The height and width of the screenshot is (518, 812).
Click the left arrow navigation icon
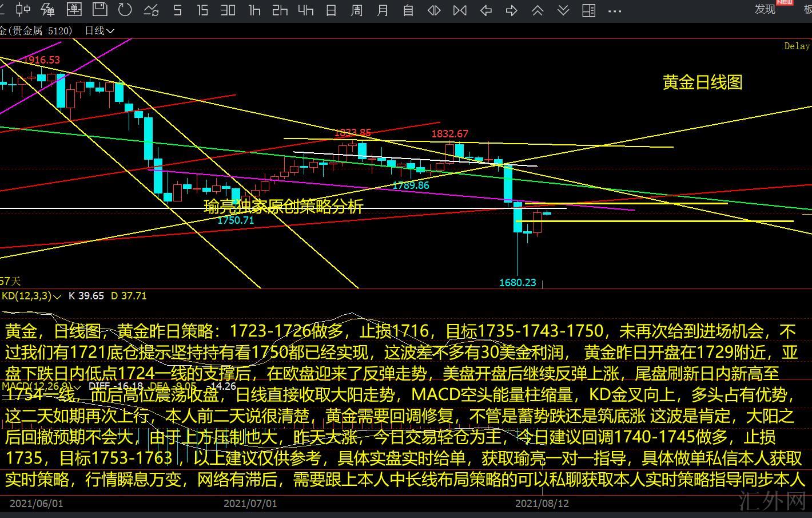pos(486,10)
